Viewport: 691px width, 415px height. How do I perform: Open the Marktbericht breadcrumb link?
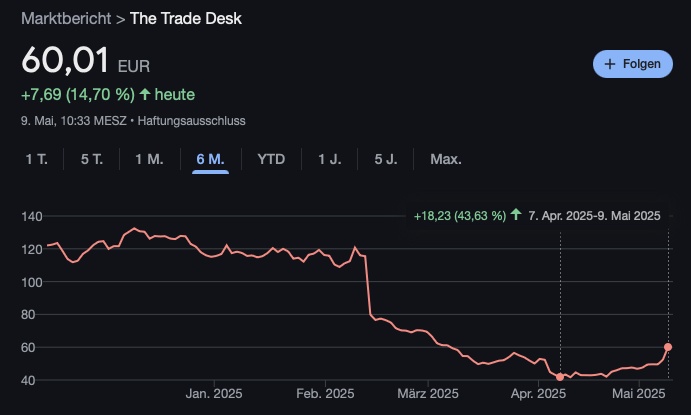click(66, 19)
